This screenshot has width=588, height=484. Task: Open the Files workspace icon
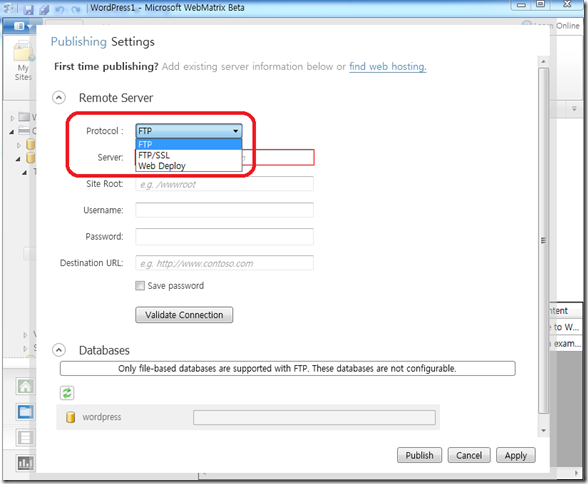point(26,412)
